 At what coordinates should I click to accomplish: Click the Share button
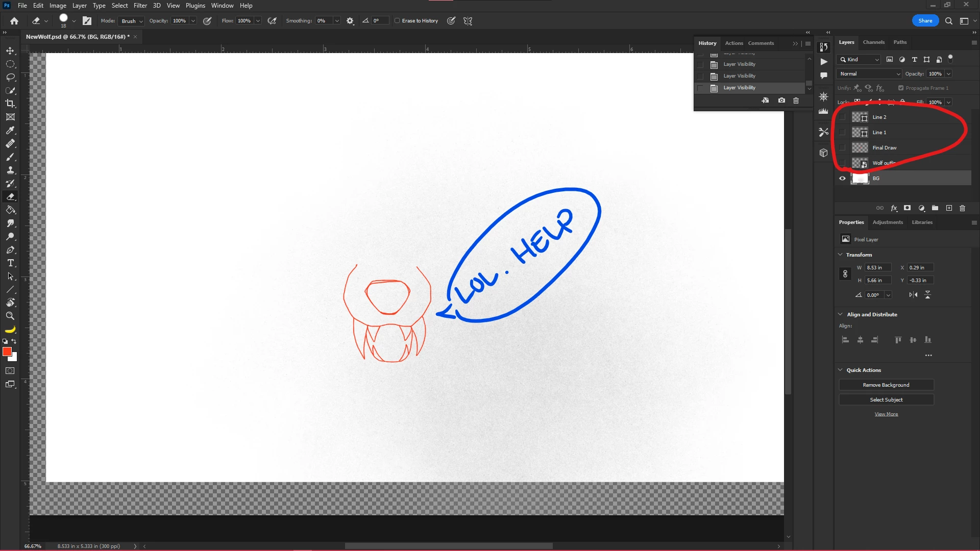pyautogui.click(x=925, y=21)
